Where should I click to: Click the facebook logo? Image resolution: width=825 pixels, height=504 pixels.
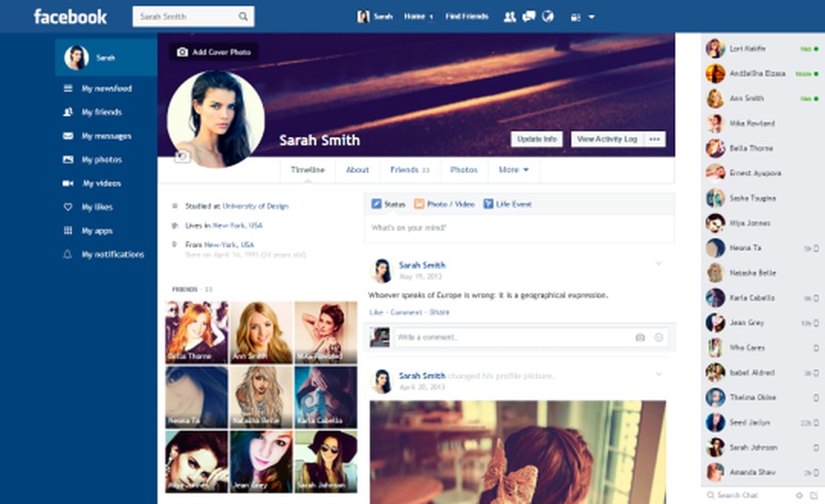pyautogui.click(x=70, y=17)
